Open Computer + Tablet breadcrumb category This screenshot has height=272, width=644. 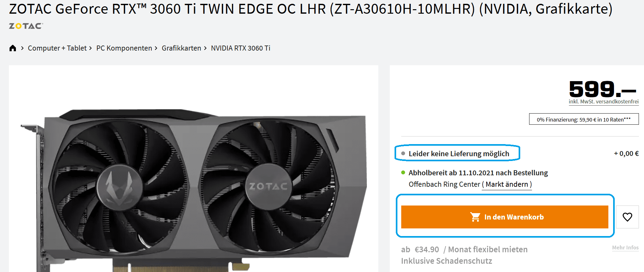click(x=57, y=48)
